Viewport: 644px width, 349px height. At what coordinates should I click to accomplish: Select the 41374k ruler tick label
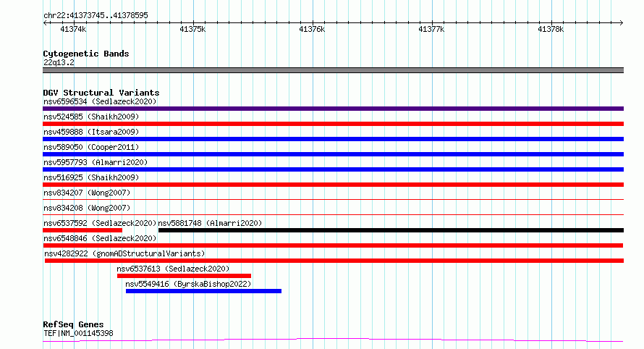click(x=73, y=29)
